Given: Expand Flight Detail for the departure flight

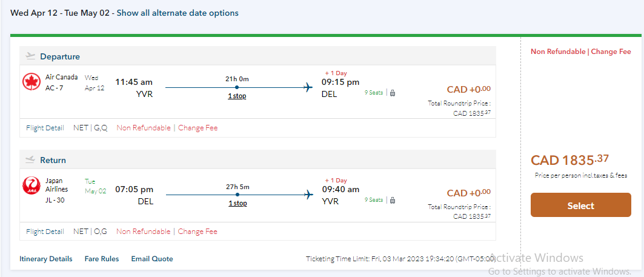Looking at the screenshot, I should 45,128.
